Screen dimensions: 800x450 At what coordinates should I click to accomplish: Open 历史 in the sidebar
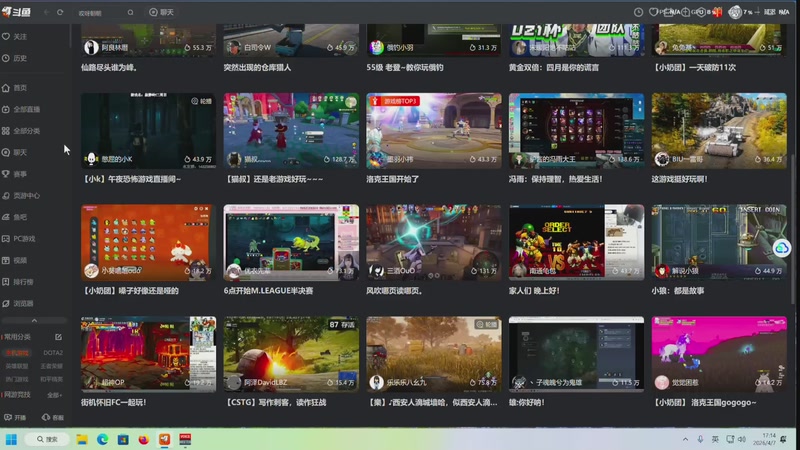[14, 58]
